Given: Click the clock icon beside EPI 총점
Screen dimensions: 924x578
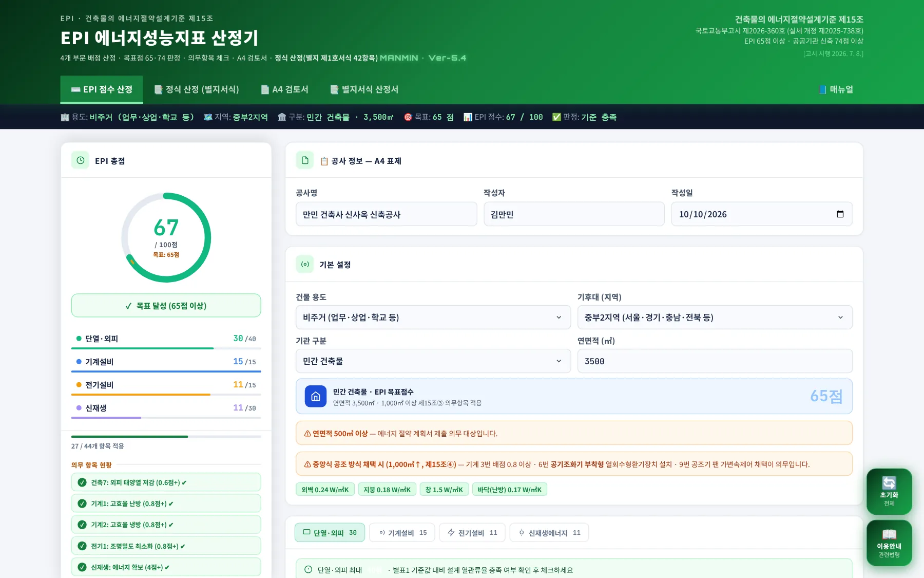Looking at the screenshot, I should click(80, 160).
